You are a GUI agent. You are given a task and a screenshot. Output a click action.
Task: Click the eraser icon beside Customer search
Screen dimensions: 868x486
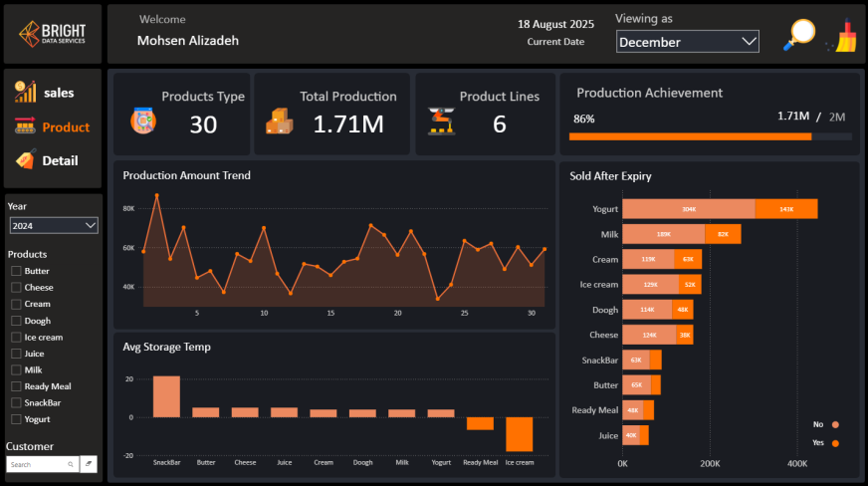[89, 464]
